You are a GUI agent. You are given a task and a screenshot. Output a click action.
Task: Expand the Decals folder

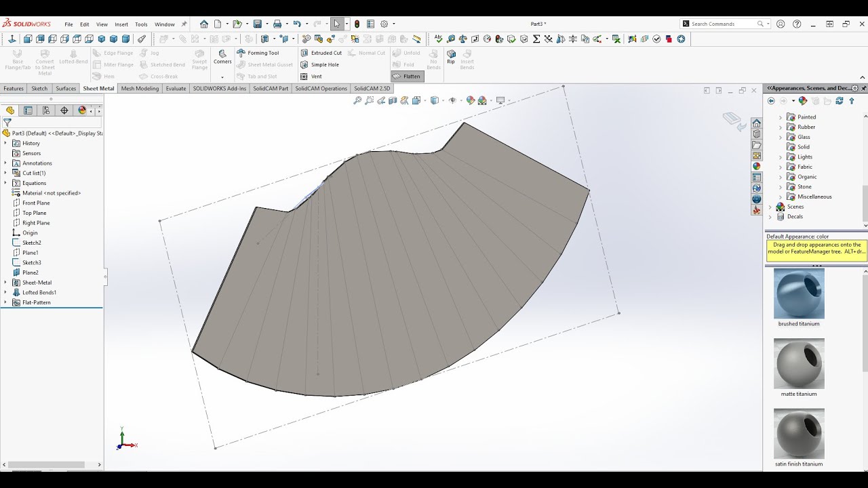[x=770, y=217]
